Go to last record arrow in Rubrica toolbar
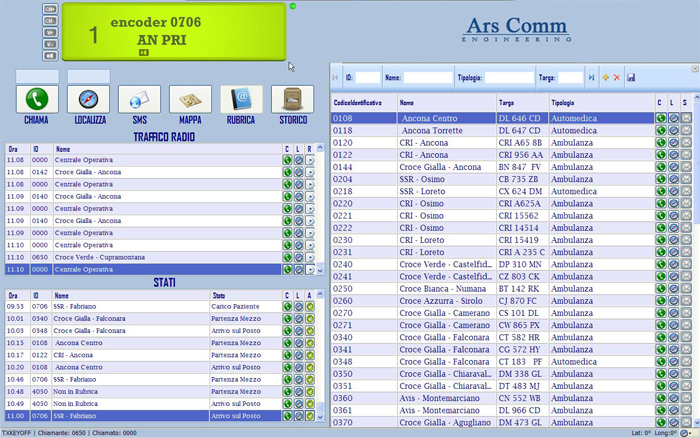Screen dimensions: 700x438 tap(591, 77)
